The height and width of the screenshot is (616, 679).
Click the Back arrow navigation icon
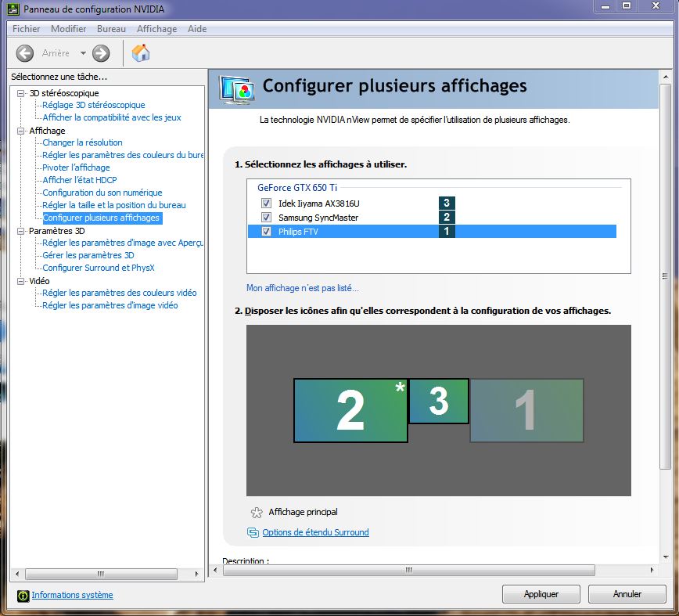25,53
